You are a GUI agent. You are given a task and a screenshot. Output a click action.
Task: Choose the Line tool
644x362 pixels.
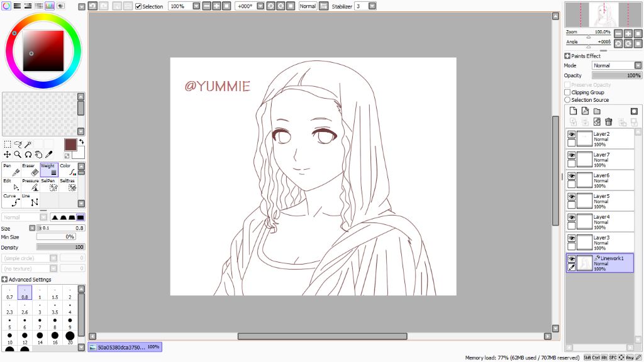click(x=30, y=200)
